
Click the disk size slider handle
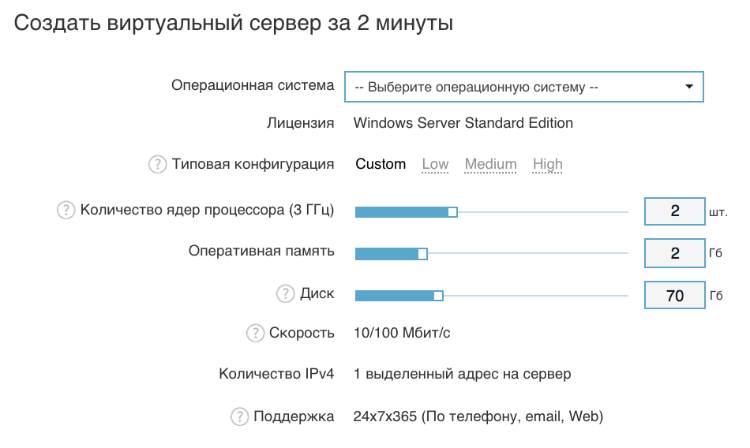click(438, 295)
